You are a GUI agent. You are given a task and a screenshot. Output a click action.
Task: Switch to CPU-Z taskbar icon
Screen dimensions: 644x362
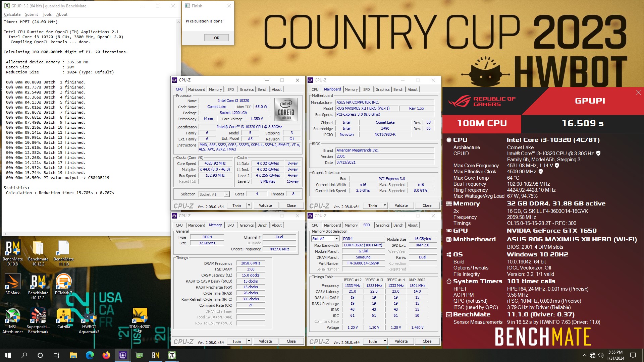point(122,355)
